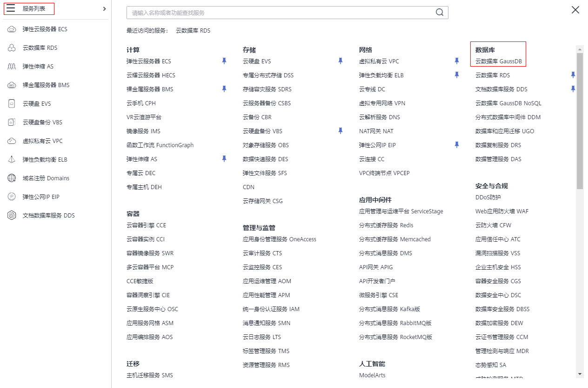The image size is (588, 388).
Task: Unpin 虚拟私有云 VPC in the 网络 list
Action: [457, 61]
